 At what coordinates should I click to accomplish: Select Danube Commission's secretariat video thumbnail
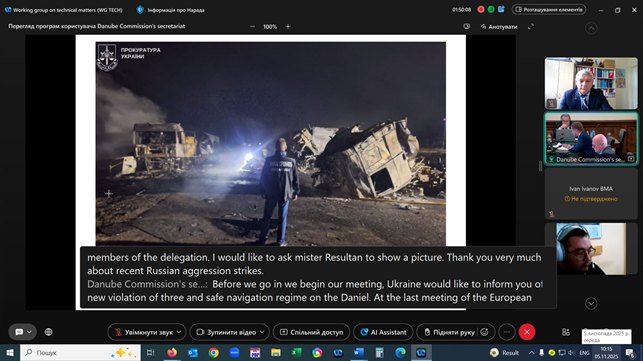pos(591,138)
